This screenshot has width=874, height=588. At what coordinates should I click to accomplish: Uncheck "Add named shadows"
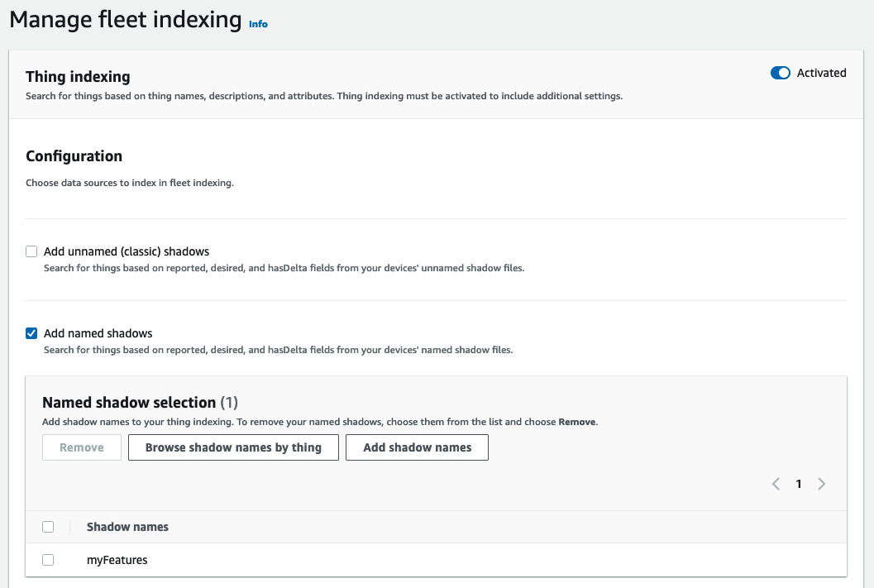pos(31,332)
